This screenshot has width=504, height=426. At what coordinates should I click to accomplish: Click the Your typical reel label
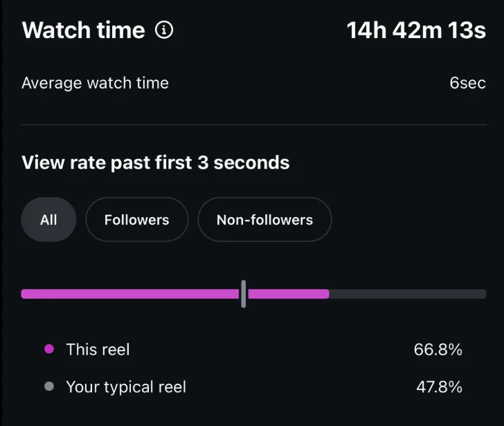126,387
